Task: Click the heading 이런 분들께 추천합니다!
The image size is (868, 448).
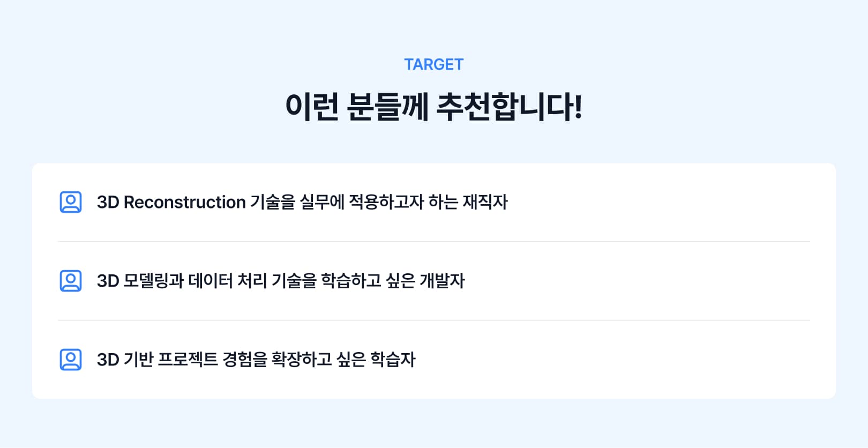Action: [x=433, y=106]
